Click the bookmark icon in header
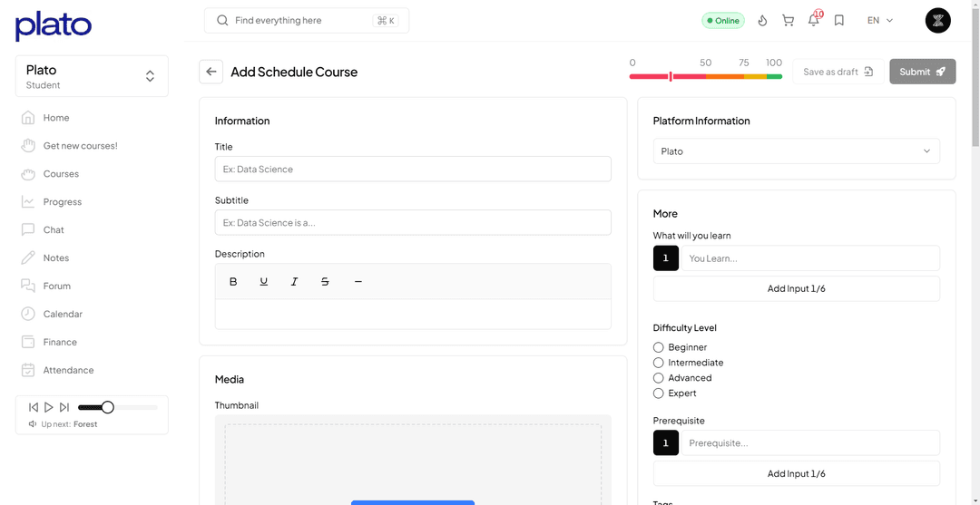This screenshot has height=505, width=980. tap(839, 20)
